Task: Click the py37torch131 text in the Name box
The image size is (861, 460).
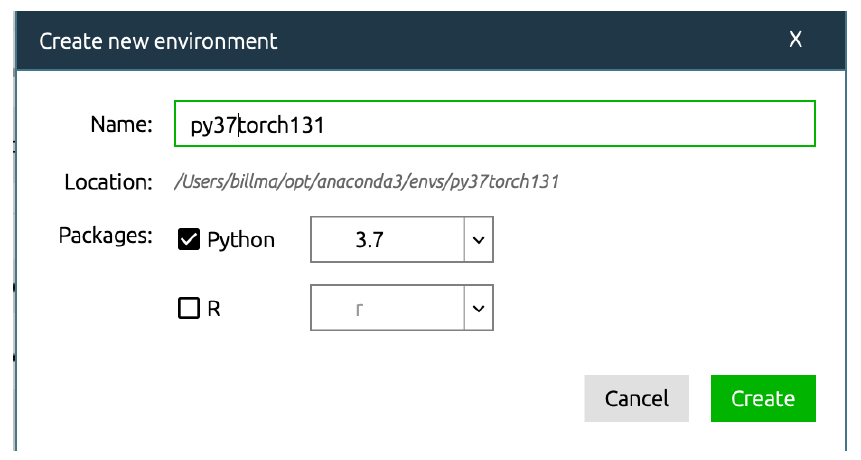Action: [x=258, y=126]
